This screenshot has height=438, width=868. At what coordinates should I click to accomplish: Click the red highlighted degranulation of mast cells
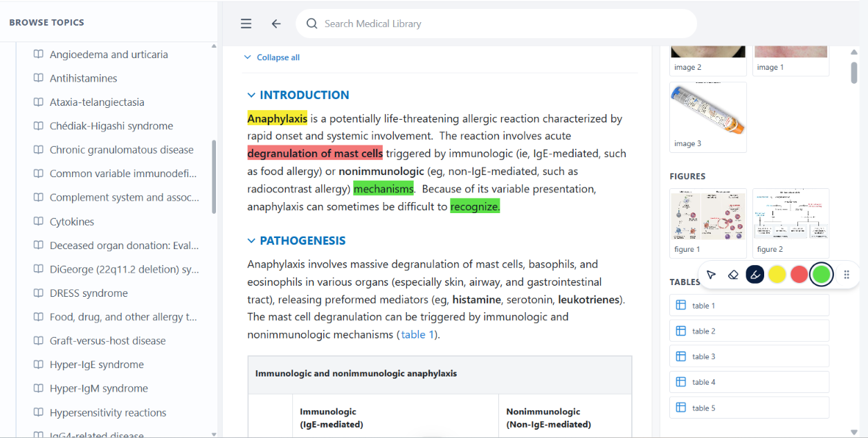point(315,154)
